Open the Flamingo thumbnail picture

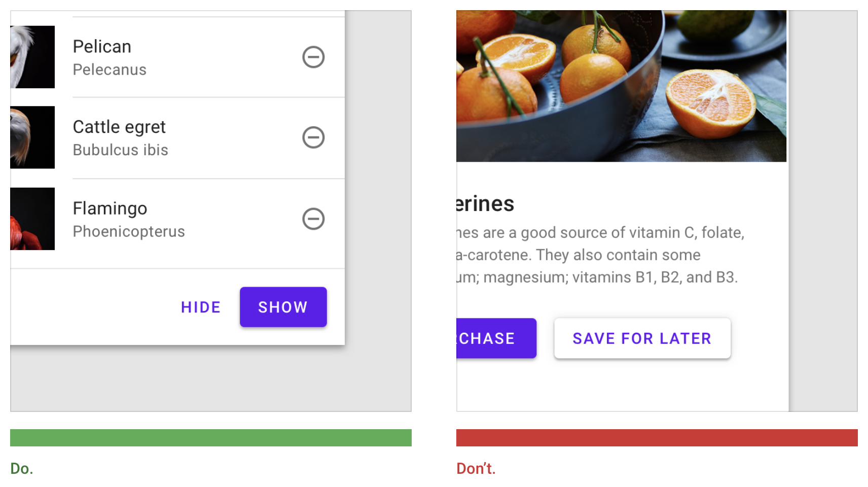(32, 219)
